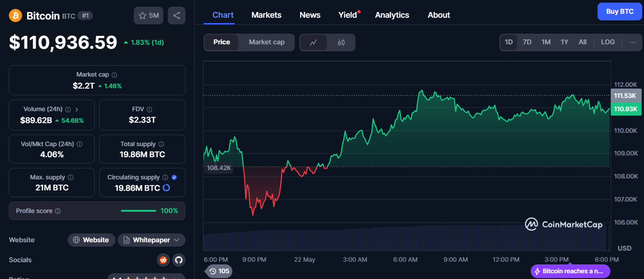Click the $110,936.59 price text
644x279 pixels.
[x=63, y=42]
